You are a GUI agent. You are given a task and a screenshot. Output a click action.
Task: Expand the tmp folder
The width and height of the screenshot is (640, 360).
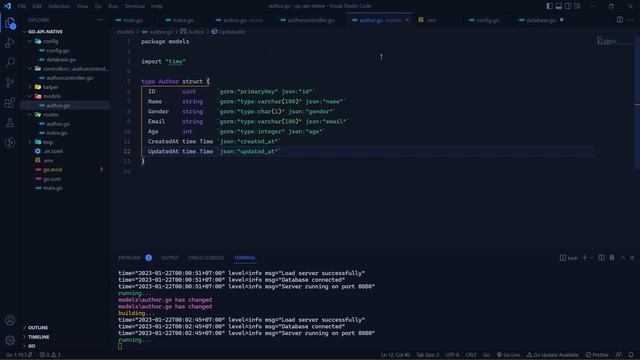pos(48,142)
